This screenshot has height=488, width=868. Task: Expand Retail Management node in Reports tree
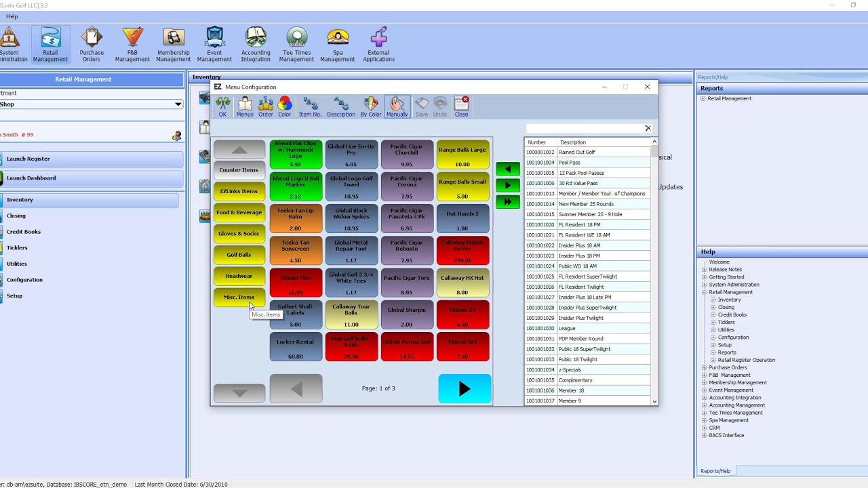[703, 99]
